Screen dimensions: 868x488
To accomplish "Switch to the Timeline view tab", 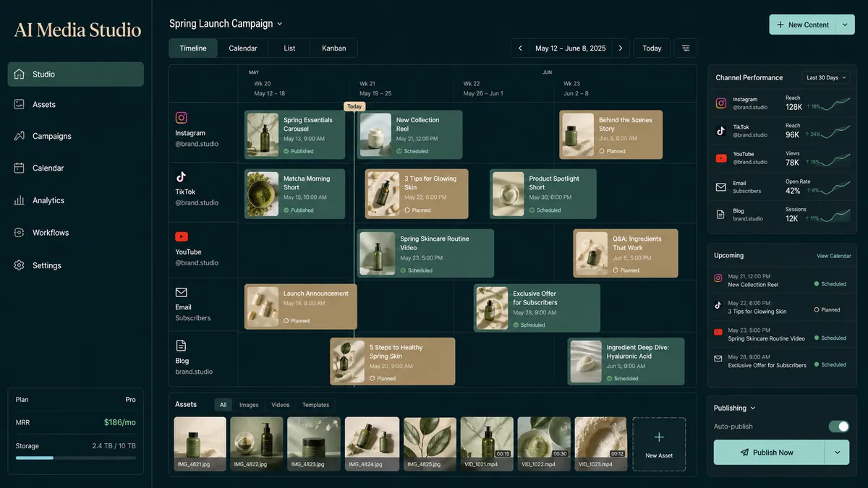I will coord(193,48).
